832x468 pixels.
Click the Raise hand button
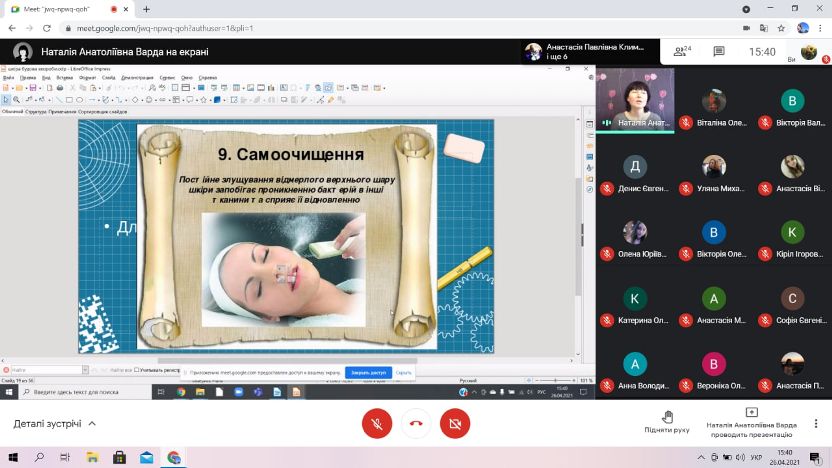(667, 422)
